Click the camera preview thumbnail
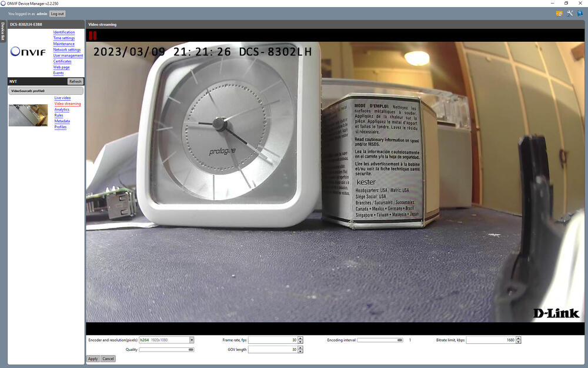 (28, 115)
